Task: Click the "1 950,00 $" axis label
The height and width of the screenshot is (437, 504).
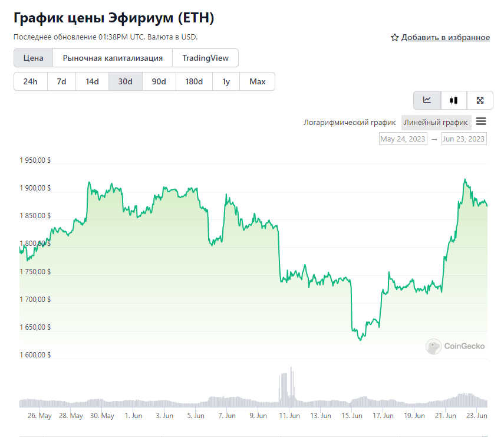Action: point(35,160)
